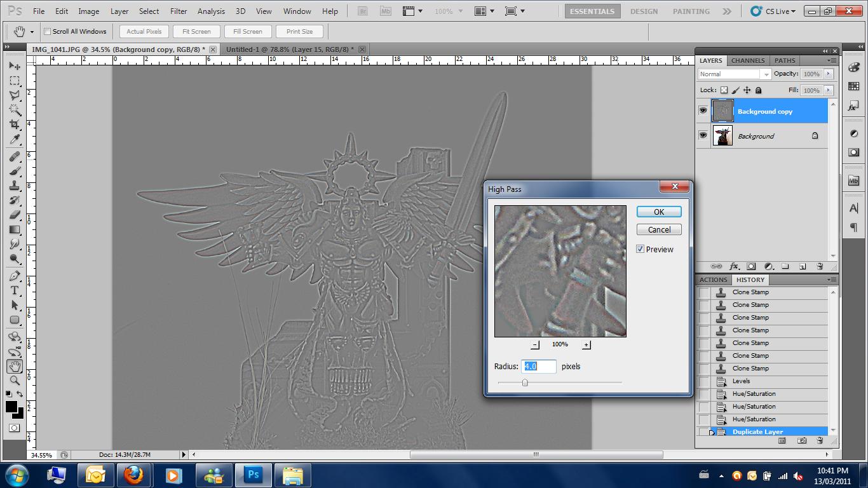Click Fill Screen button
This screenshot has width=868, height=488.
pyautogui.click(x=248, y=31)
